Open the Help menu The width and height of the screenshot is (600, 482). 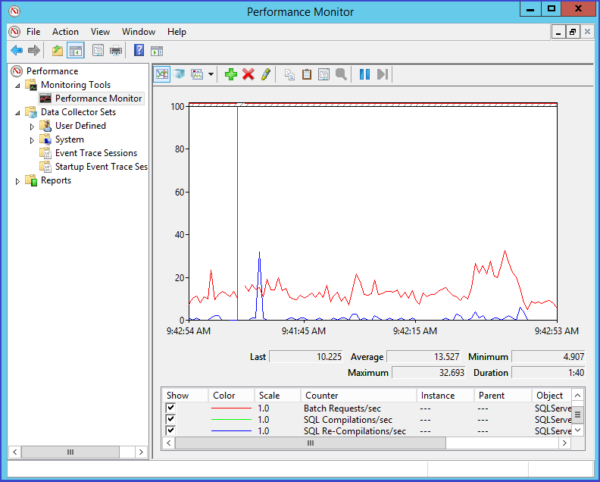tap(177, 32)
